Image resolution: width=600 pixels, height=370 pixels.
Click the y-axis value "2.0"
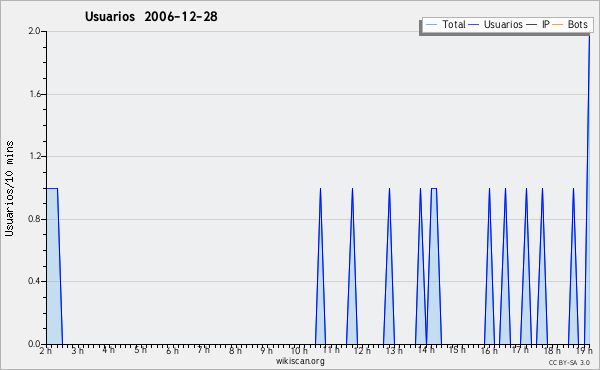35,31
